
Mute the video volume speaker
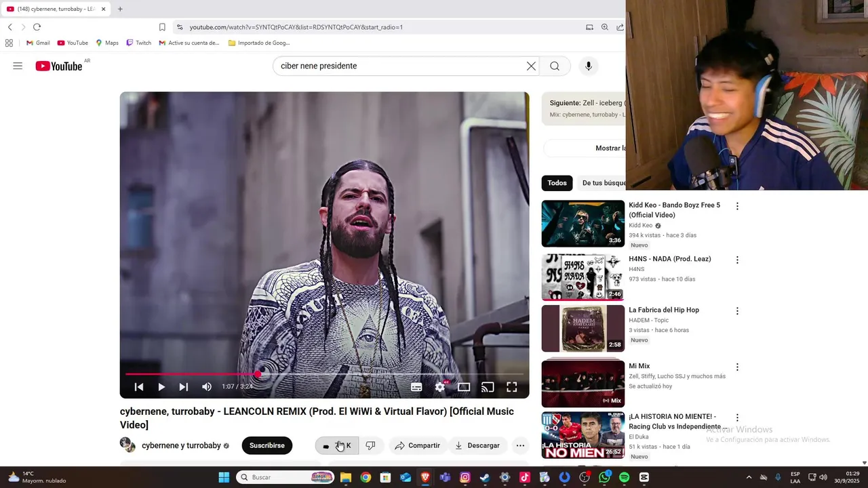207,387
